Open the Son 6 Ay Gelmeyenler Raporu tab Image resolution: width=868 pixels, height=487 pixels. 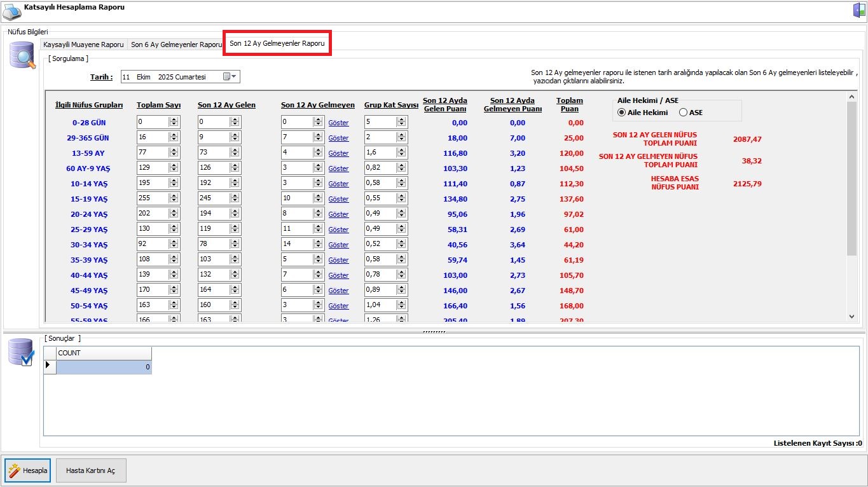pos(176,45)
